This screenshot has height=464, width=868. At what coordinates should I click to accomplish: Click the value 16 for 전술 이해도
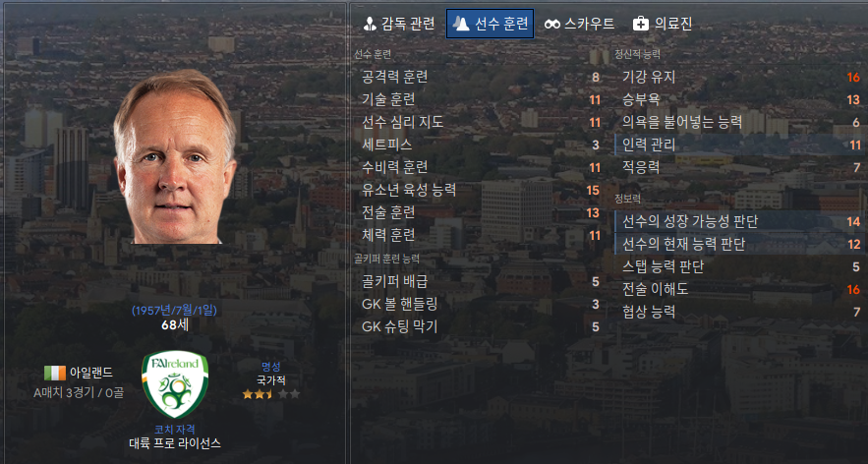click(853, 290)
